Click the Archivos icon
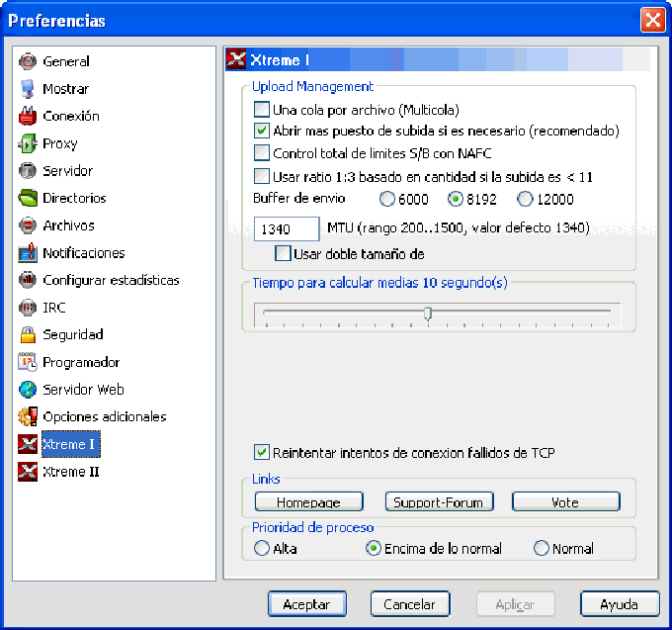 (x=28, y=225)
